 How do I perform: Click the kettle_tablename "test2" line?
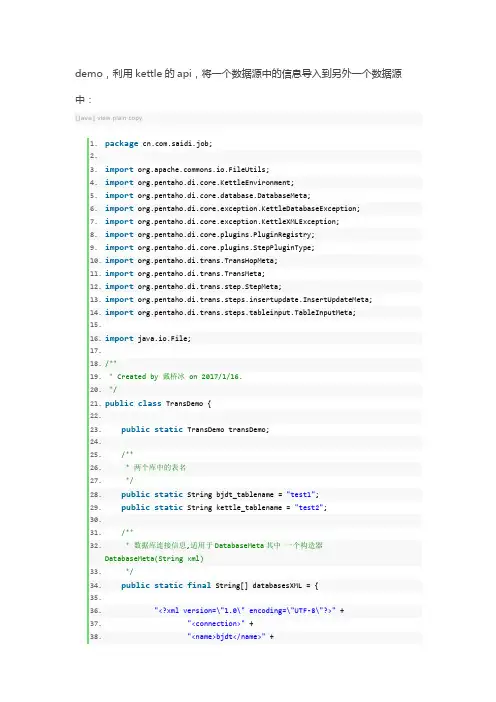224,508
